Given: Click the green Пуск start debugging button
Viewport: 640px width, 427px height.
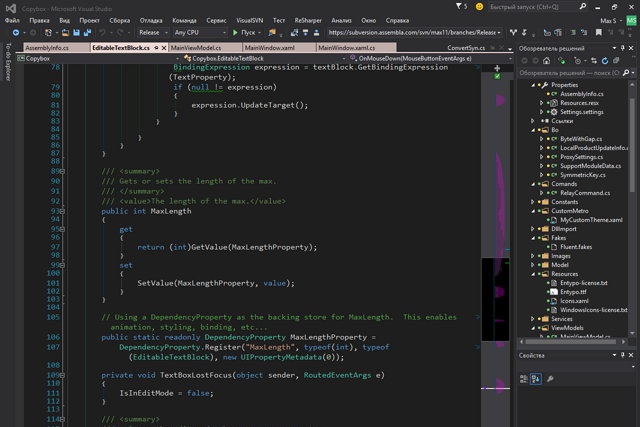Looking at the screenshot, I should click(x=244, y=32).
